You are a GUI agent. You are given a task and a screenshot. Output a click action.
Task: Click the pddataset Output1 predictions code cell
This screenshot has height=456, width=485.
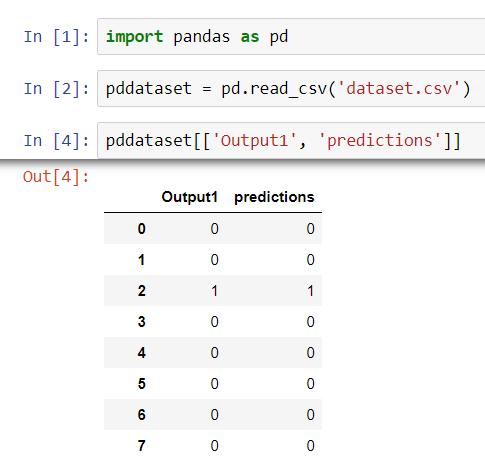pos(291,140)
